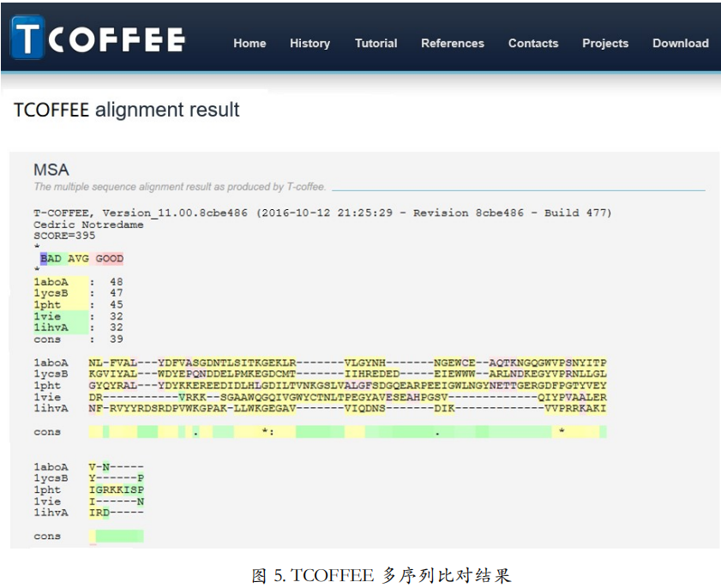Viewport: 721px width, 588px height.
Task: Click 1pht in the score list
Action: (x=47, y=305)
